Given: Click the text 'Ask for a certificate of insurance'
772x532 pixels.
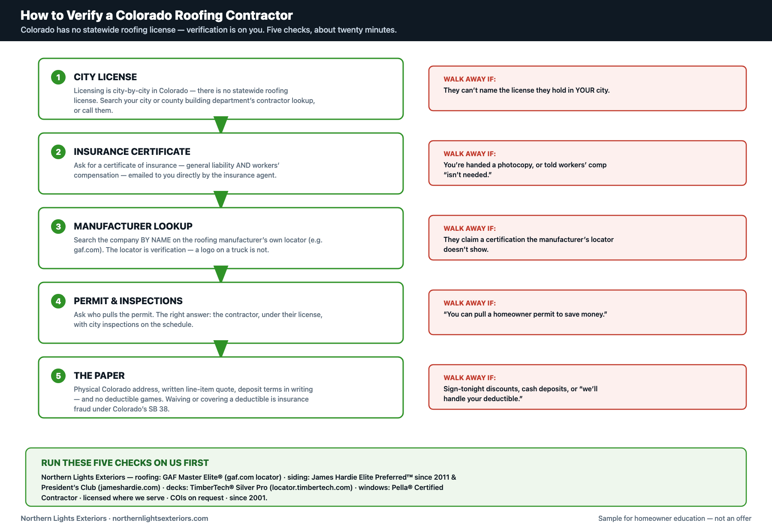Looking at the screenshot, I should click(x=125, y=166).
